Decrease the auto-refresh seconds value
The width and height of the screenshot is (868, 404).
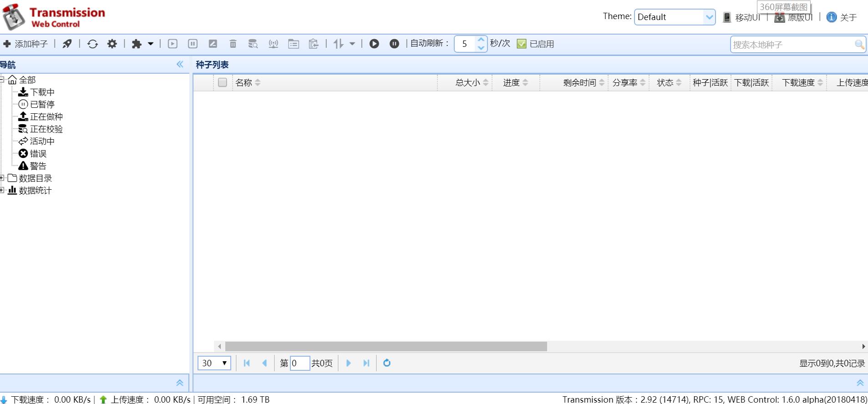point(481,48)
